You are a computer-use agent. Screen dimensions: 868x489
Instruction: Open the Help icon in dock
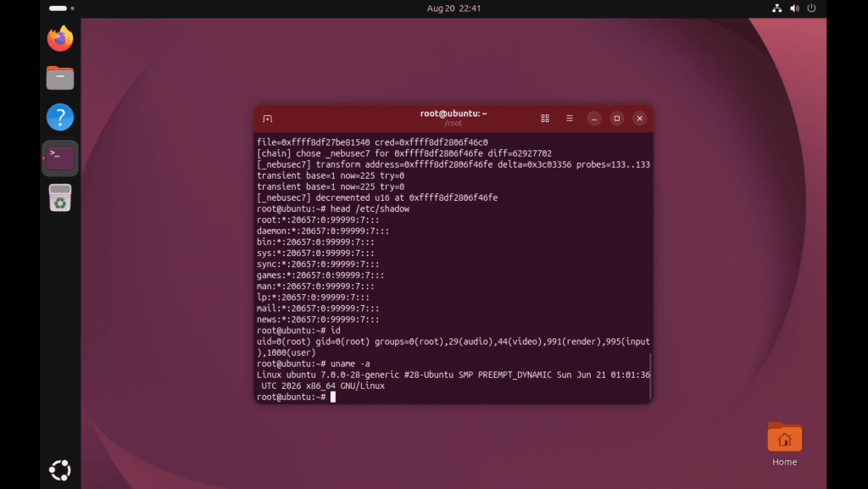[x=60, y=117]
